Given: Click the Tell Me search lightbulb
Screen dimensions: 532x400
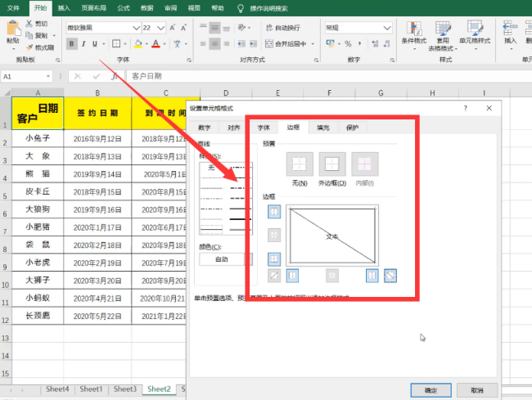Looking at the screenshot, I should 241,8.
